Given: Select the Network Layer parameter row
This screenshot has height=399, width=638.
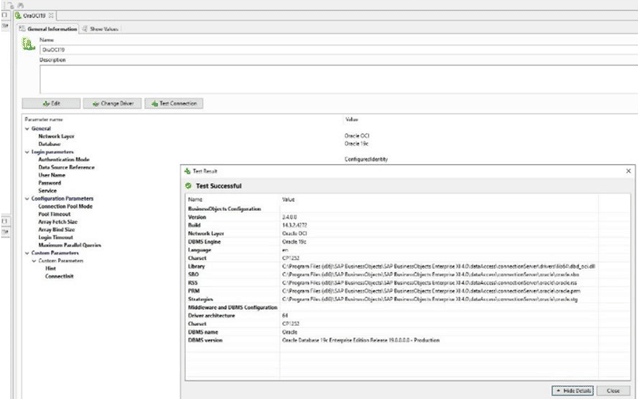Looking at the screenshot, I should (56, 136).
